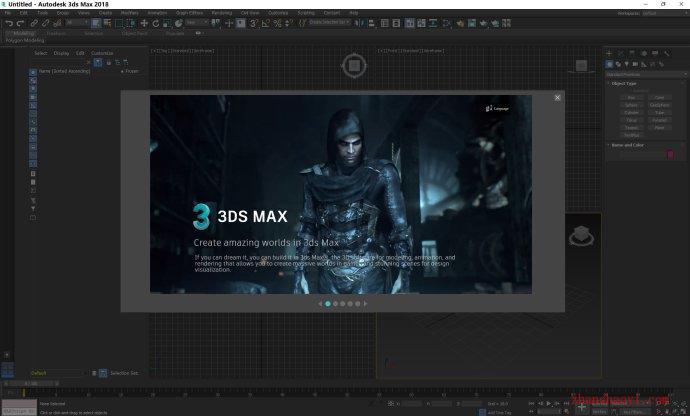Switch to the Motion command panel tab
690x416 pixels.
644,53
